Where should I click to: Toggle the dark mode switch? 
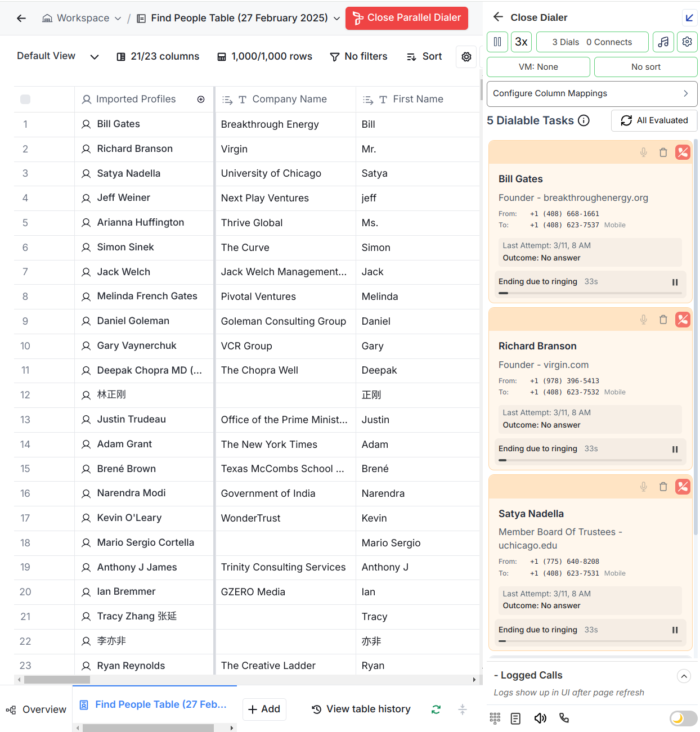point(683,718)
